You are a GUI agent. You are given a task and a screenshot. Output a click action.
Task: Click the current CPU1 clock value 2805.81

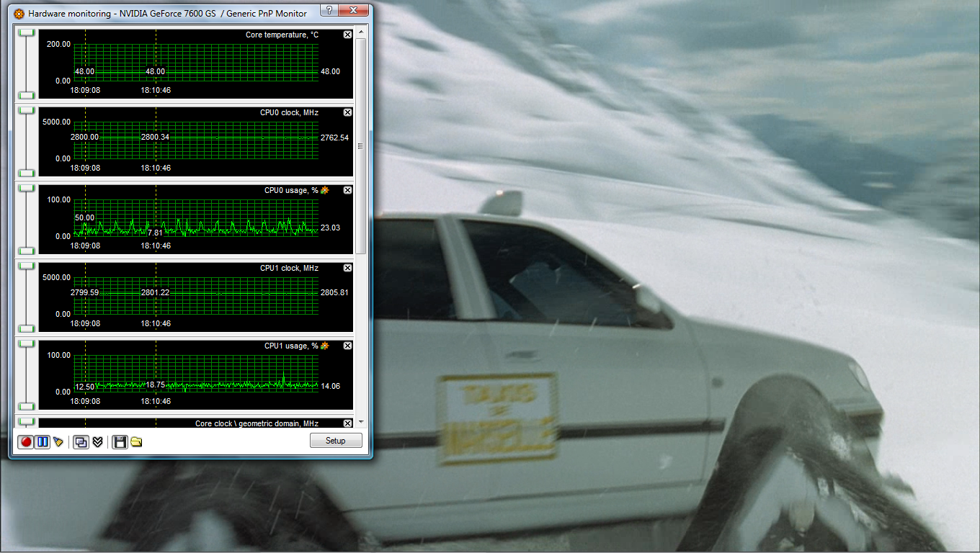coord(334,292)
